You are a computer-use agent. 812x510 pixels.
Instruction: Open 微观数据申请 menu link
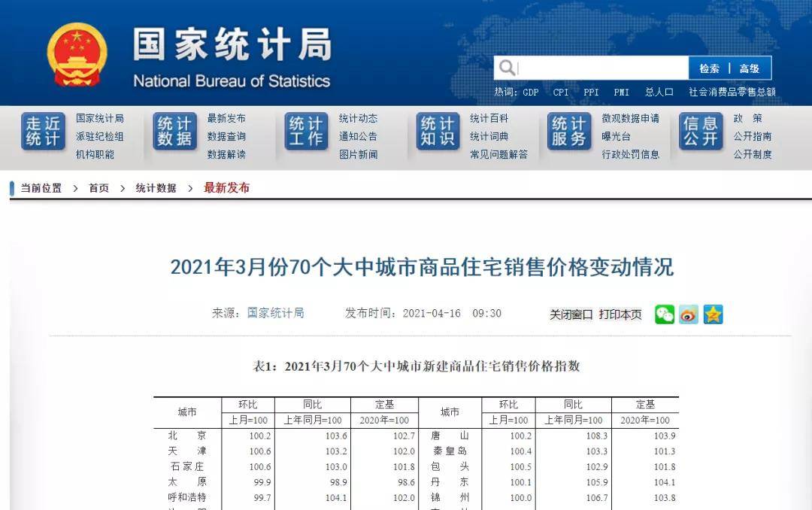coord(631,118)
